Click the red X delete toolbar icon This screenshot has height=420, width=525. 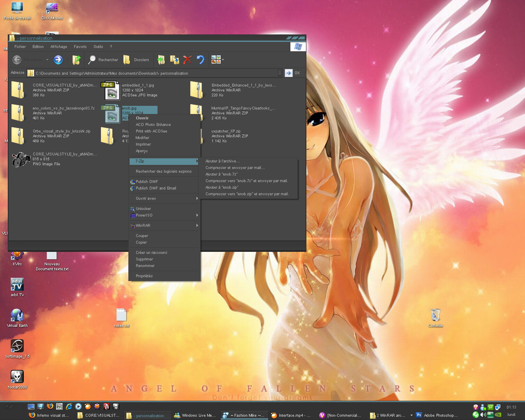pos(187,60)
